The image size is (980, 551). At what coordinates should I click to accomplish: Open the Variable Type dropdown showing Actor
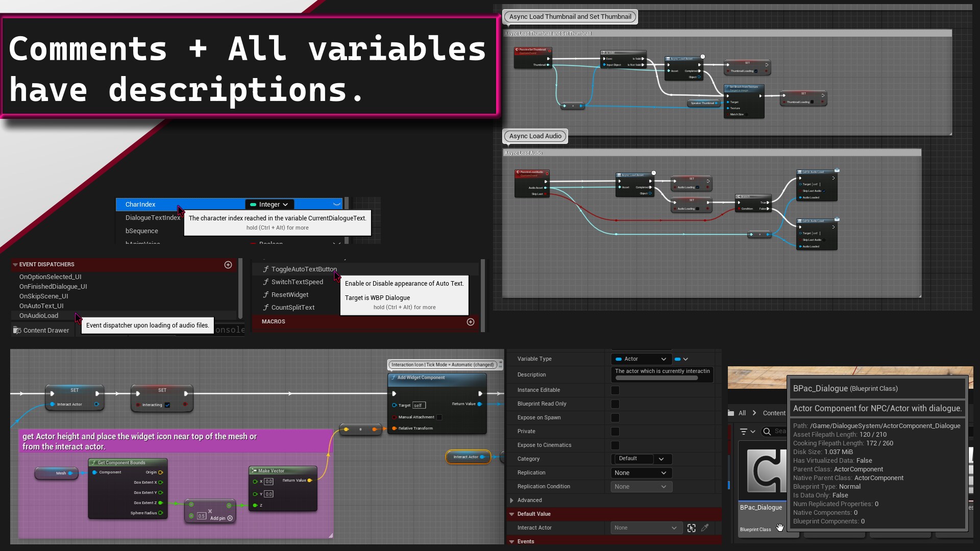tap(641, 359)
